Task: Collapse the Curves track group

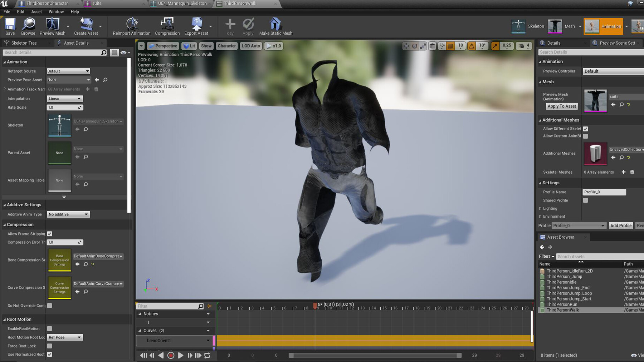Action: (x=140, y=331)
